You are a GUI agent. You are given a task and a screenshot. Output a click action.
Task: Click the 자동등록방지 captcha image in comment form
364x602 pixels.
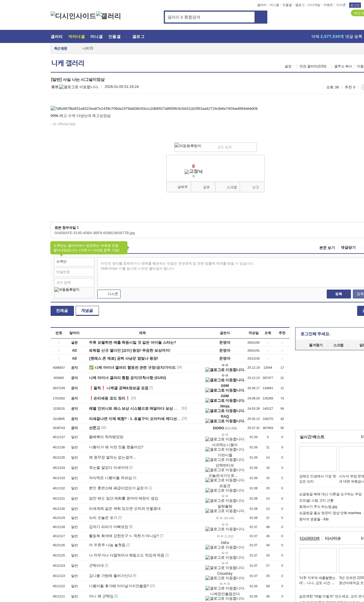coord(67,290)
